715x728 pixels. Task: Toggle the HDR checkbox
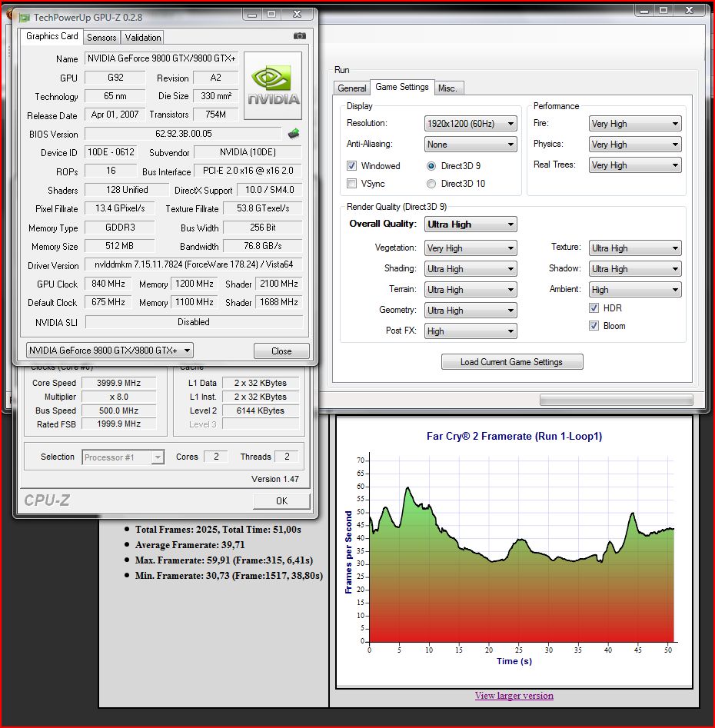[x=594, y=307]
